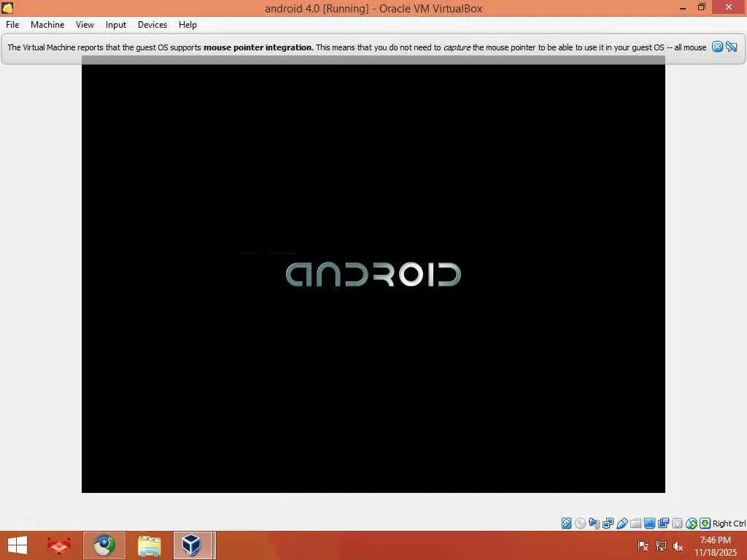Open File Explorer from the taskbar
The height and width of the screenshot is (560, 747).
tap(150, 545)
